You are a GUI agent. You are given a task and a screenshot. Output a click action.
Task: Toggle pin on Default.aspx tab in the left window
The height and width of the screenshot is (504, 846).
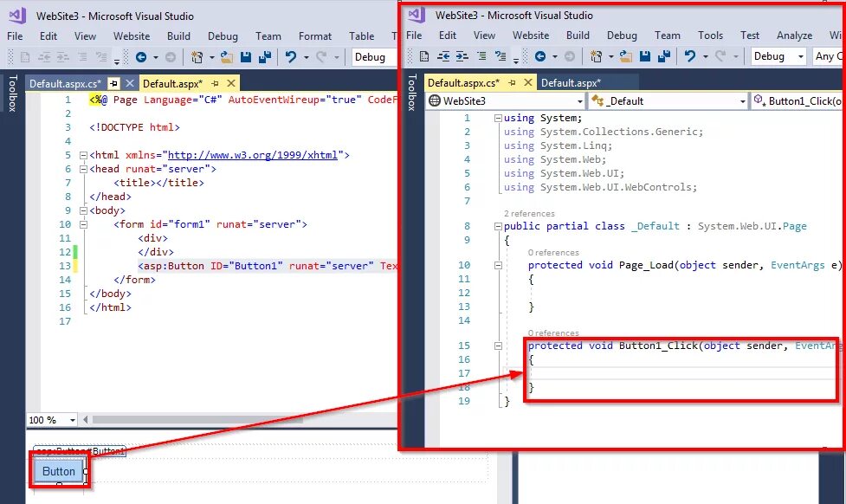[216, 83]
